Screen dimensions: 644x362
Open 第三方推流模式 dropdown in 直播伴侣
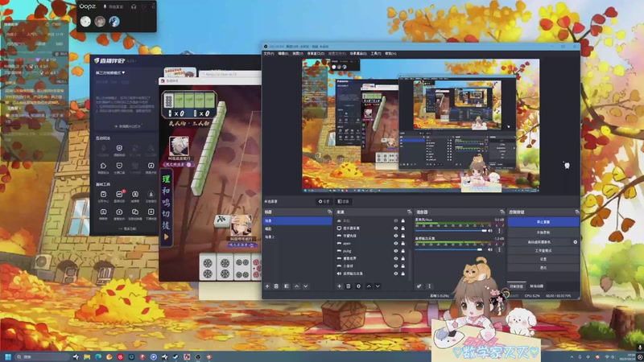(x=110, y=72)
